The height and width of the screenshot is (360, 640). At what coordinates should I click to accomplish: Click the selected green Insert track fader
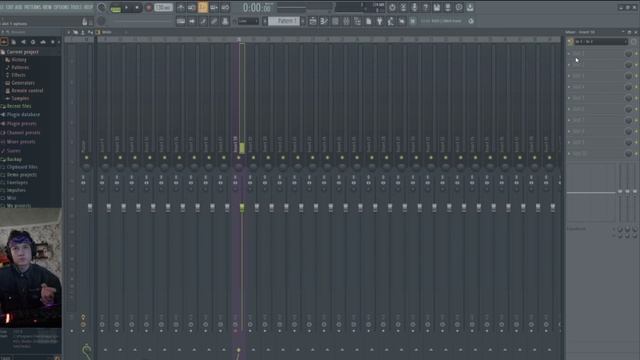click(x=242, y=208)
